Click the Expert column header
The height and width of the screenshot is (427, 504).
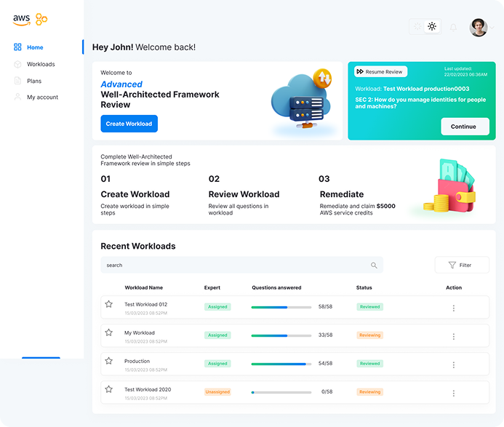(x=212, y=287)
